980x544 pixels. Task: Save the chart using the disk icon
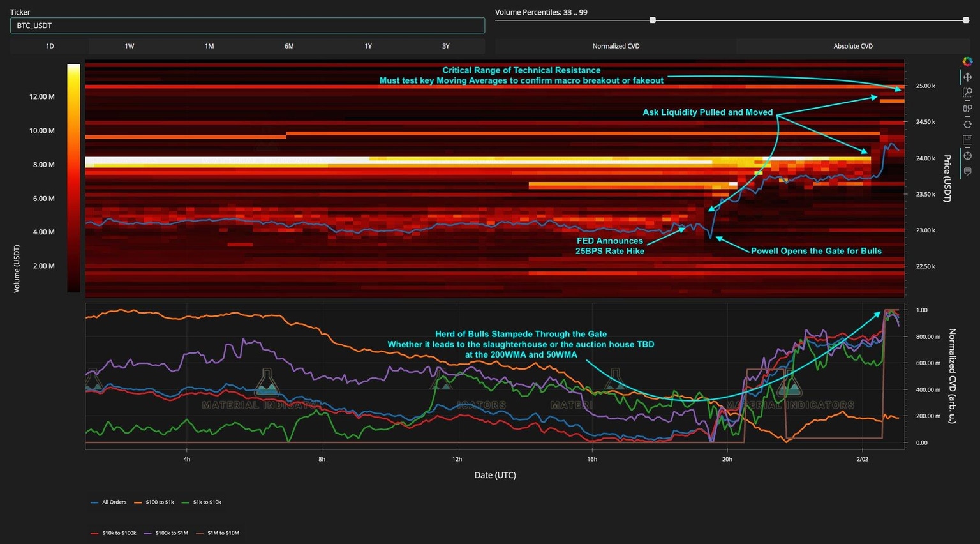pyautogui.click(x=967, y=139)
